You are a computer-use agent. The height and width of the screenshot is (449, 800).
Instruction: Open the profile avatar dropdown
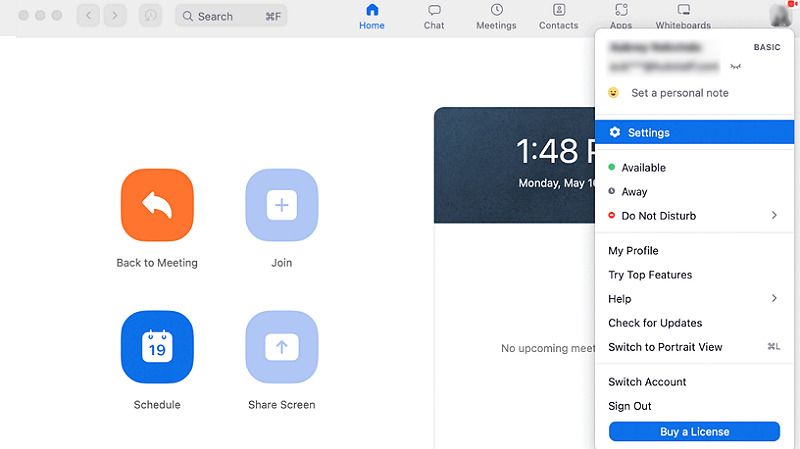[x=781, y=15]
